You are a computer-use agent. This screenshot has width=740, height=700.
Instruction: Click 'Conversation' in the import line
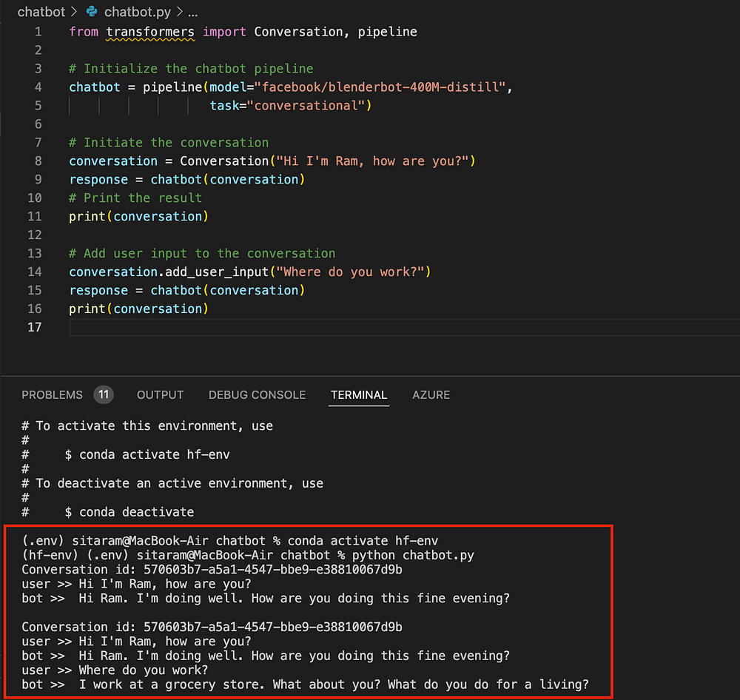298,32
